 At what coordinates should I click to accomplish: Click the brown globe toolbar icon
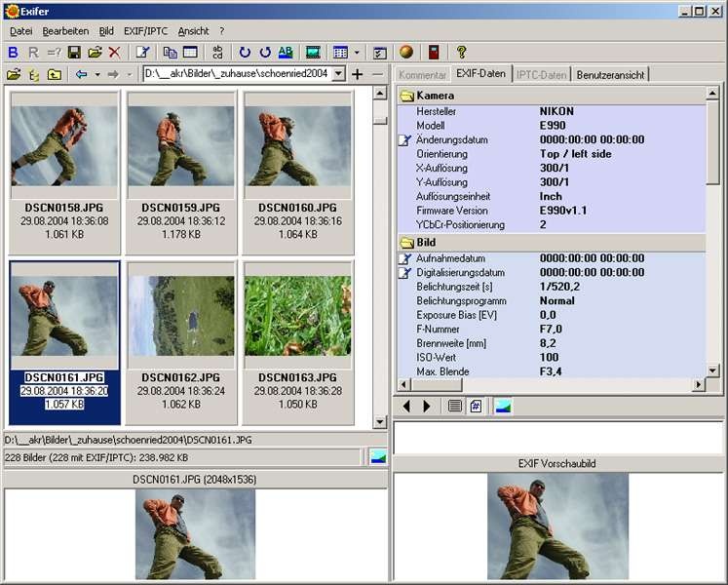pos(406,52)
